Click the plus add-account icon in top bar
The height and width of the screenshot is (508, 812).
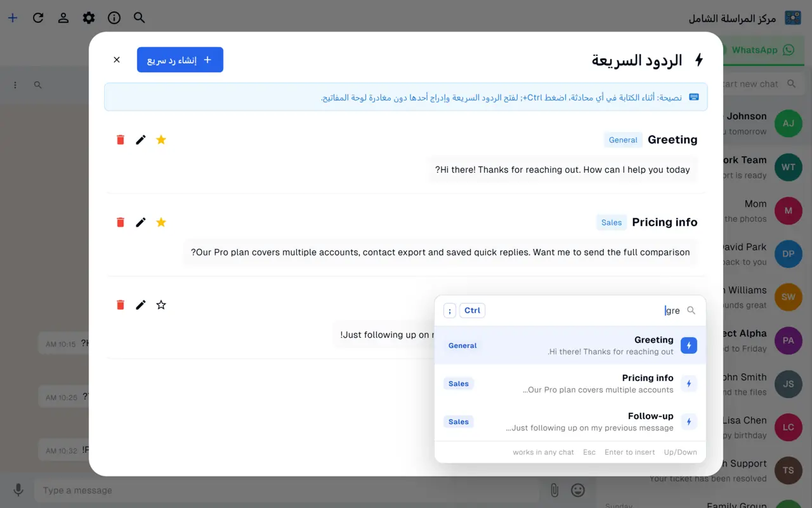click(13, 18)
